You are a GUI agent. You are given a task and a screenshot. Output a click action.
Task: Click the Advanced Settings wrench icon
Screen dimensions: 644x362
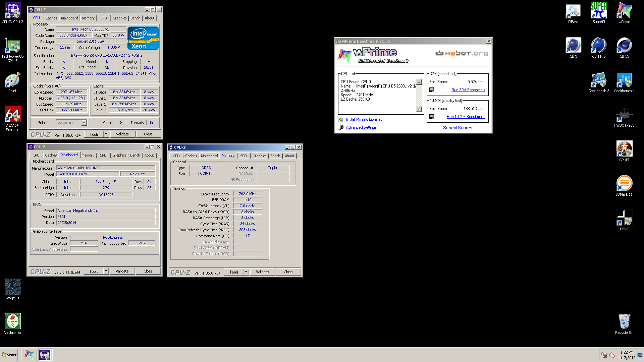[341, 127]
